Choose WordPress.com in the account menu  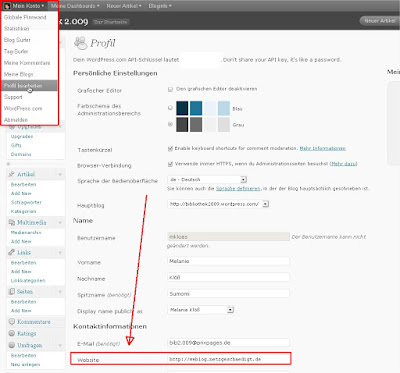(x=29, y=108)
